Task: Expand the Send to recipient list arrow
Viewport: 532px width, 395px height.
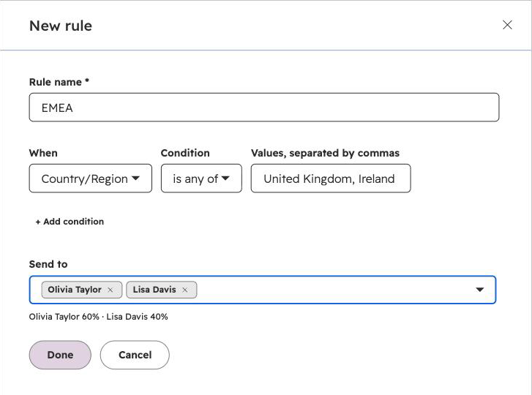Action: [x=479, y=290]
